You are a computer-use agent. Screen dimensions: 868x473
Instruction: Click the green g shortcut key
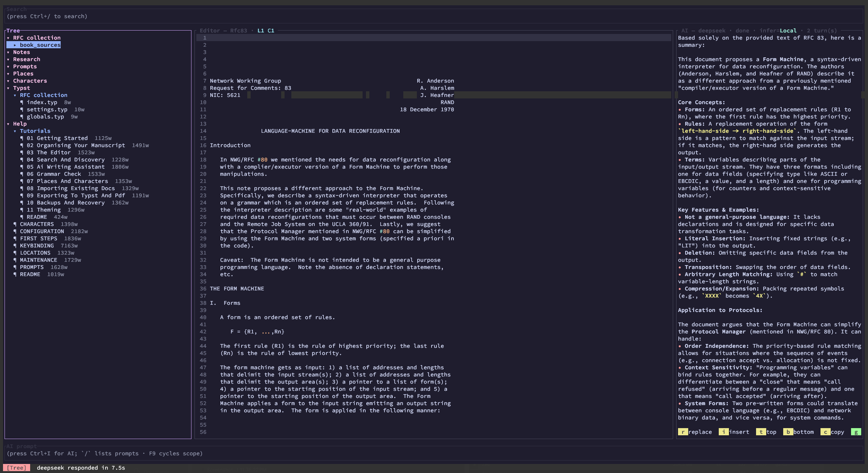(x=856, y=432)
